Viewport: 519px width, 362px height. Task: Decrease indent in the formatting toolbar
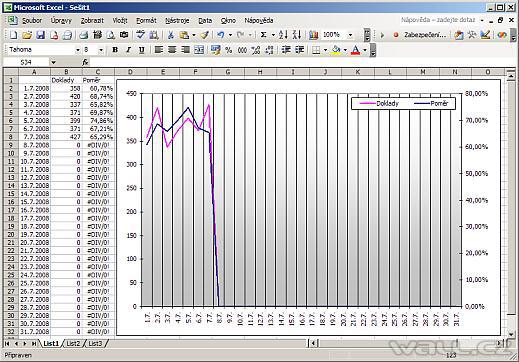[x=286, y=50]
